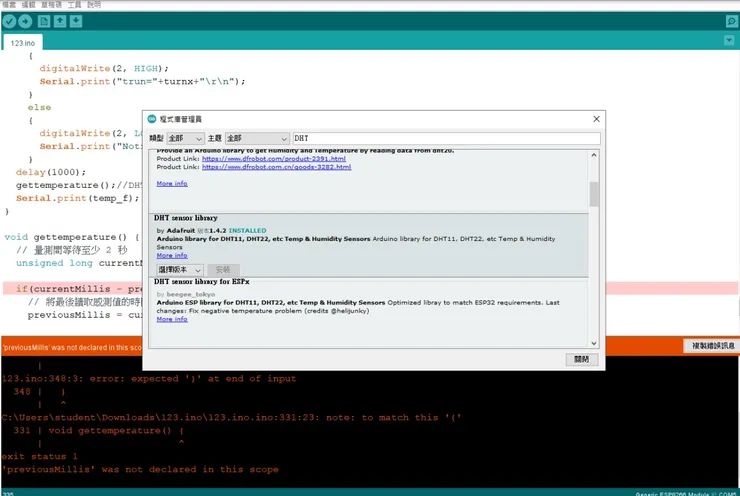Click the code line digitalWrite(2, HIGH);

pos(104,68)
